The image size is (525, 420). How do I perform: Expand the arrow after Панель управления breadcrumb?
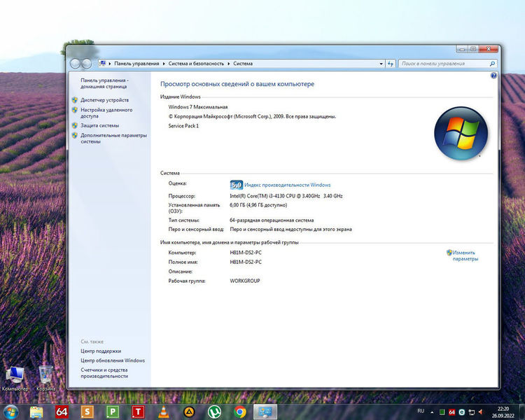tap(162, 64)
